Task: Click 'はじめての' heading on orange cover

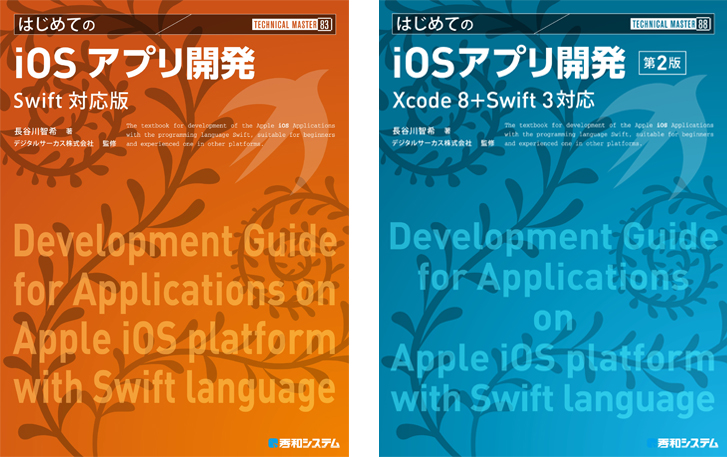Action: point(57,24)
